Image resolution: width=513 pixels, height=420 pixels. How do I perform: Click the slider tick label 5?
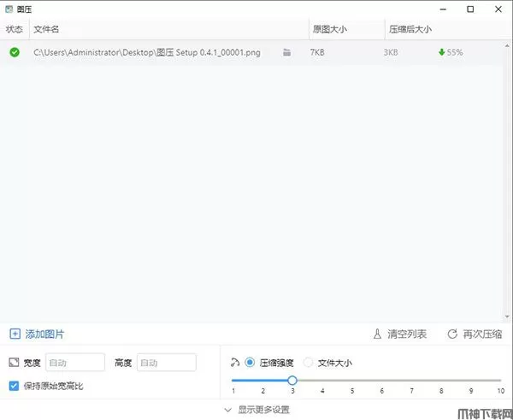[352, 391]
